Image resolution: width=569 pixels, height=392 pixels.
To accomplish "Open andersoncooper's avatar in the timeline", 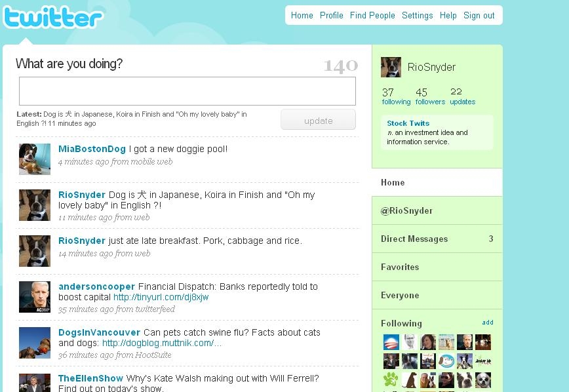I will 35,297.
